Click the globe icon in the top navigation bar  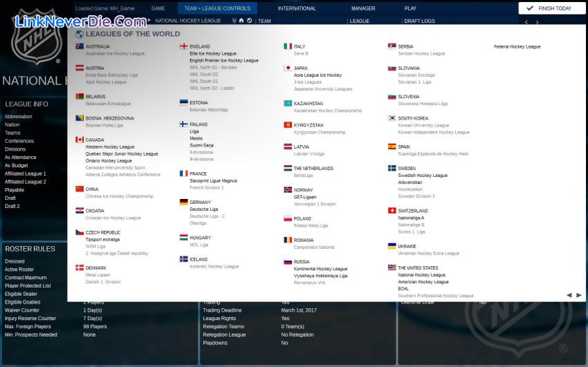coord(249,21)
